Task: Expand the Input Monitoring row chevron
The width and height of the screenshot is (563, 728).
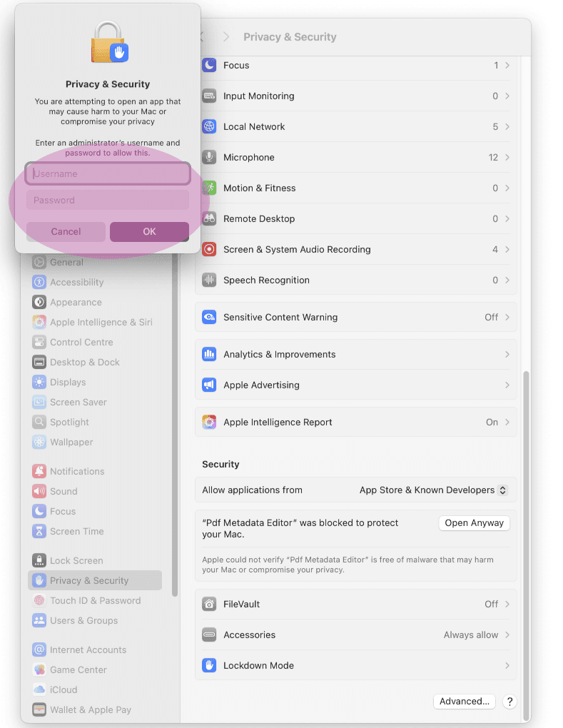Action: tap(507, 96)
